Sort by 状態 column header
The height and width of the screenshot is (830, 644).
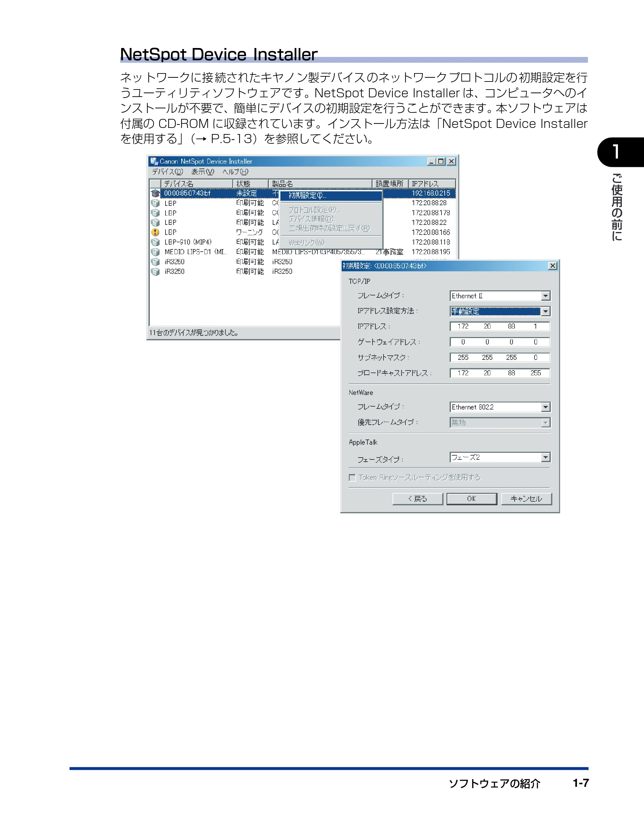(251, 184)
